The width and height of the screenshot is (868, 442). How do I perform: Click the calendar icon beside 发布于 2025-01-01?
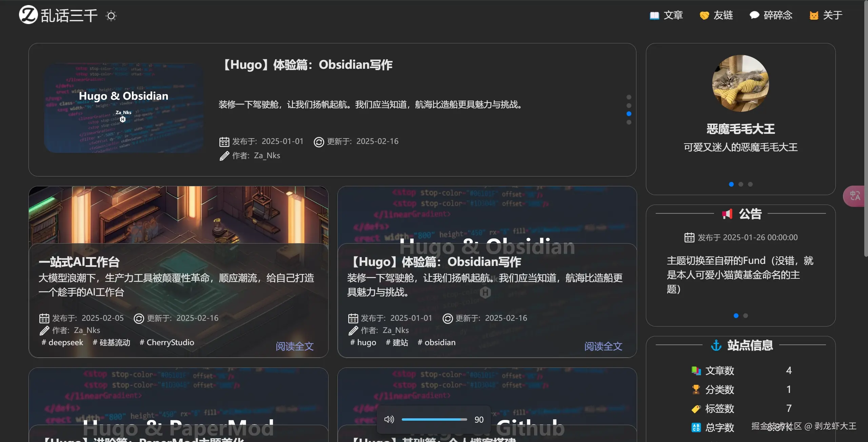tap(224, 141)
